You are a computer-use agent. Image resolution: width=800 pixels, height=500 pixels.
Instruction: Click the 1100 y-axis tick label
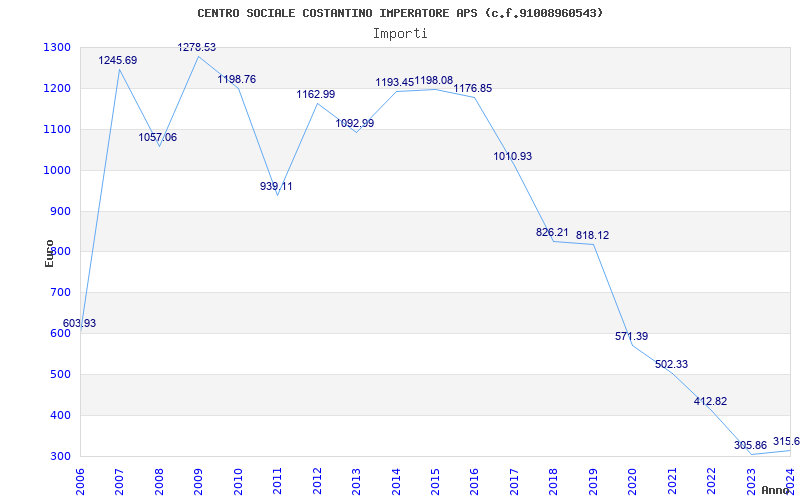pos(57,130)
